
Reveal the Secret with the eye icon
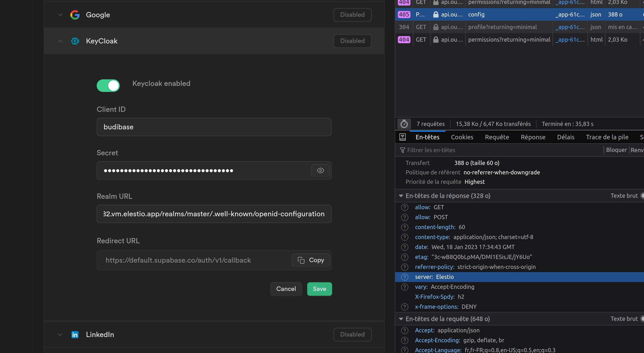[320, 170]
